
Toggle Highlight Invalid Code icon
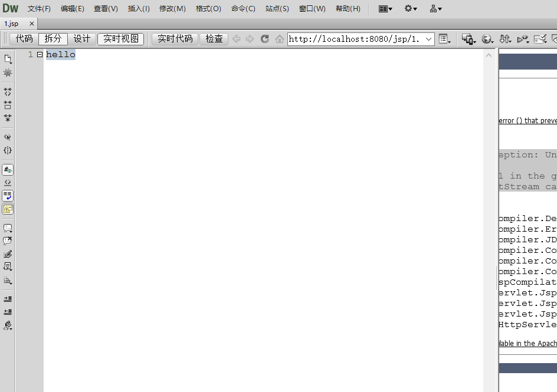[8, 183]
